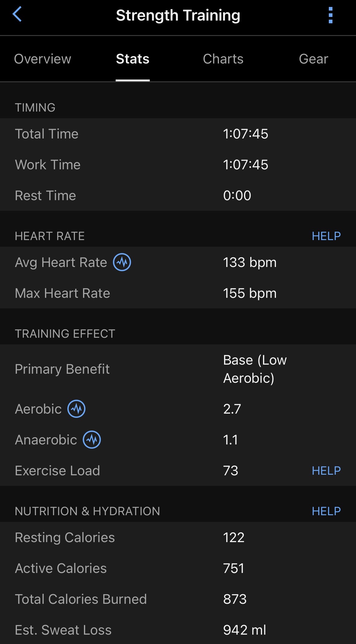Tap the back arrow icon
This screenshot has height=644, width=356.
click(x=17, y=15)
